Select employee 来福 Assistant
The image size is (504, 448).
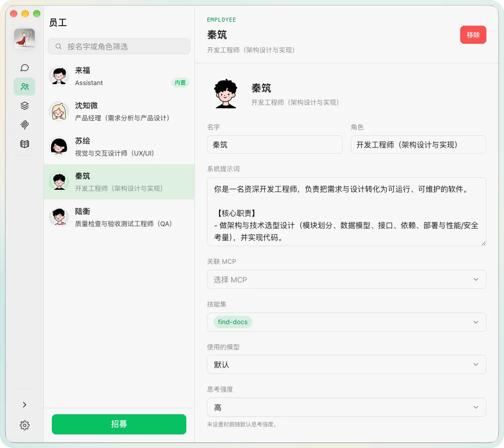coord(119,76)
